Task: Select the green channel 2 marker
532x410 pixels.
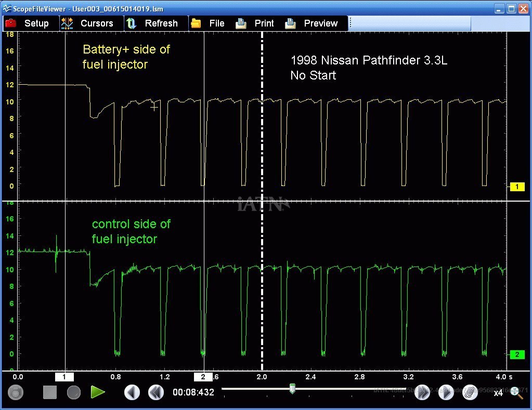Action: (517, 354)
